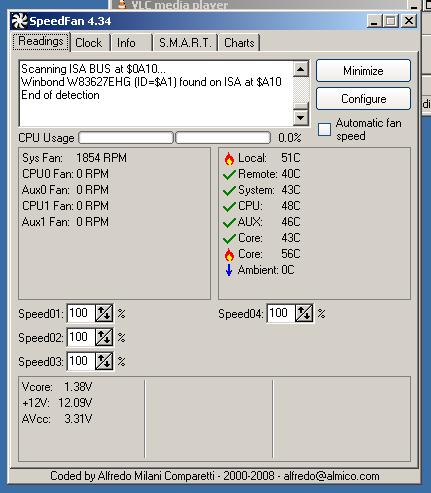This screenshot has height=493, width=431.
Task: Click the flame icon next to Core 56C
Action: pos(229,254)
